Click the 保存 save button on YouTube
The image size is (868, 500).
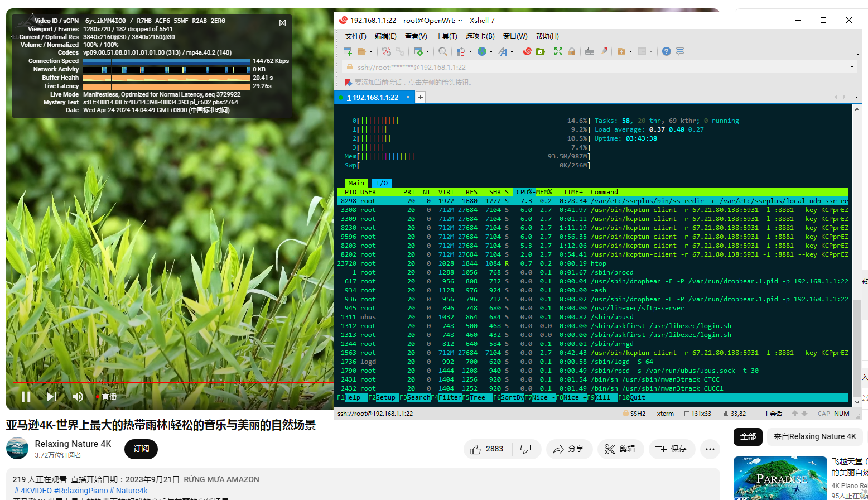click(672, 449)
